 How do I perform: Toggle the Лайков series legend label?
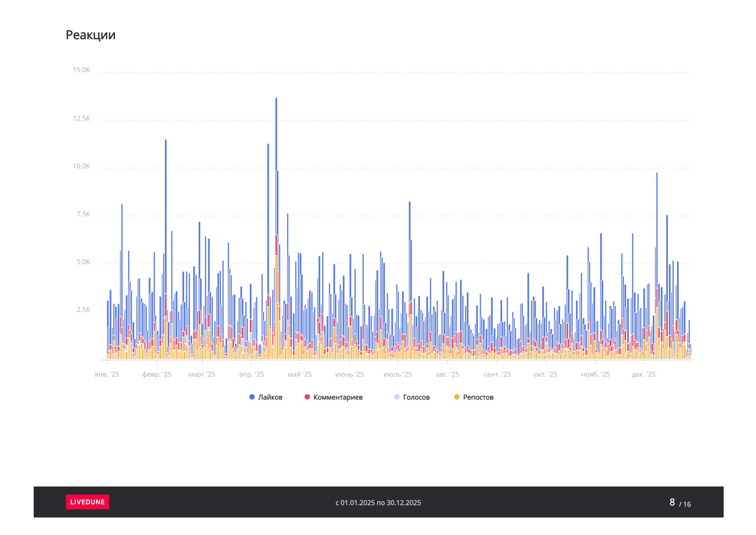coord(270,397)
